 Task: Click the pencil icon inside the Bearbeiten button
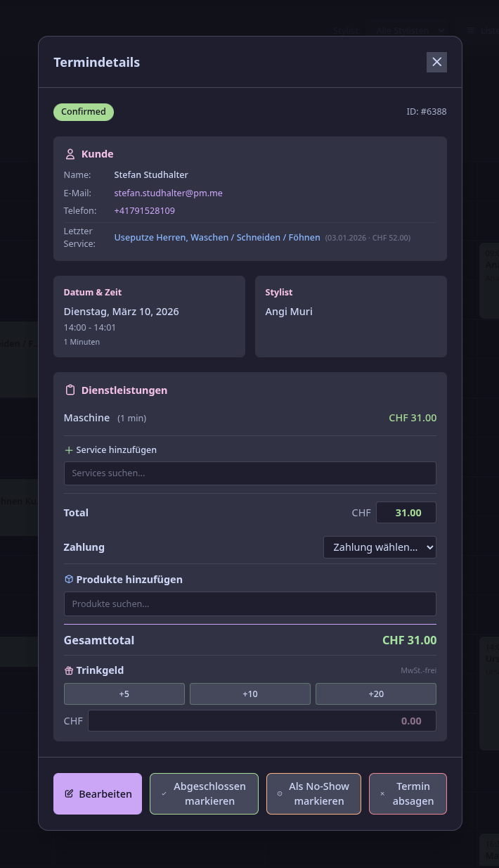point(69,793)
